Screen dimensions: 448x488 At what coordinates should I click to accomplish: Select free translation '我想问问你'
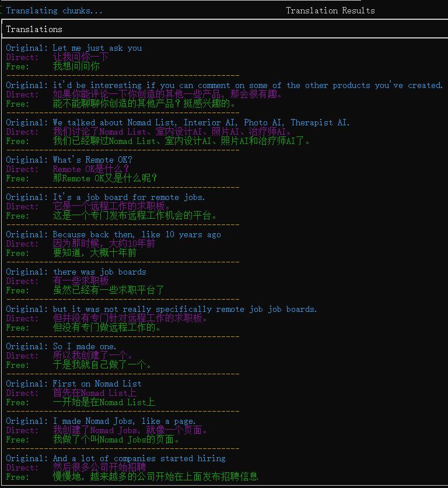coord(76,66)
